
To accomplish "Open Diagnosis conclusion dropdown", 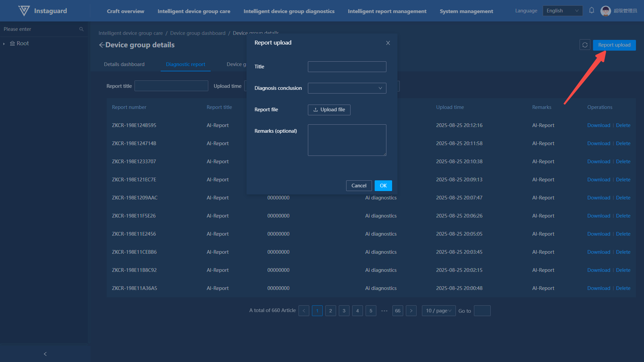I will point(347,88).
